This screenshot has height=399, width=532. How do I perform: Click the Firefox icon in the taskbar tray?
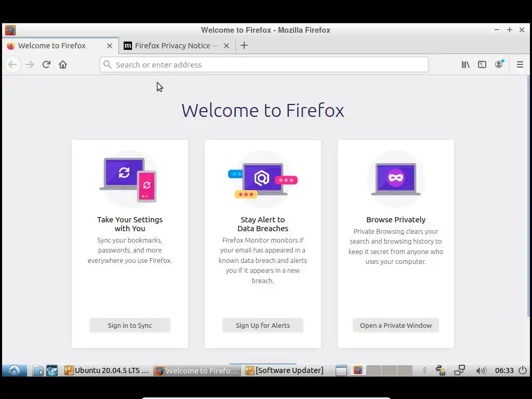358,370
